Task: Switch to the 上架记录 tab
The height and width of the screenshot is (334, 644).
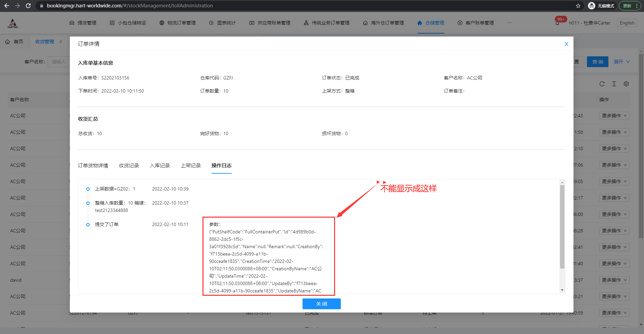Action: tap(190, 166)
